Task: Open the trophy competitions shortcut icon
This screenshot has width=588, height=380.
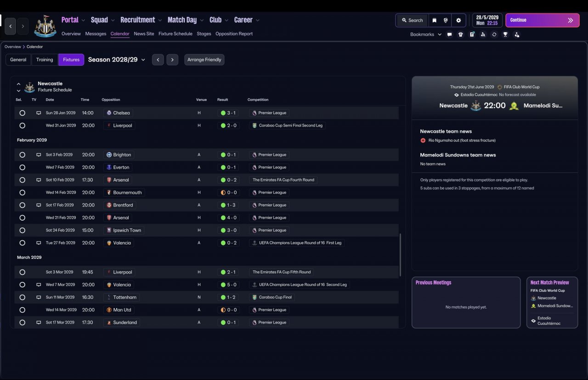Action: (505, 34)
